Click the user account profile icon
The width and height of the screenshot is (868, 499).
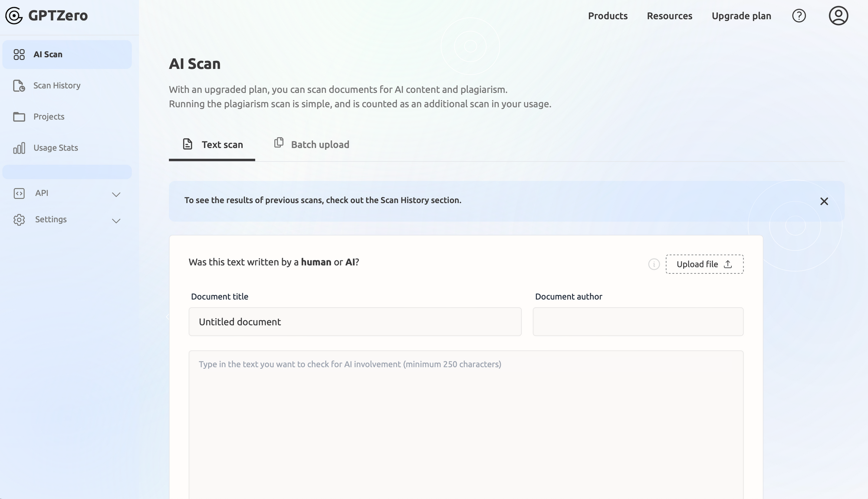[838, 16]
